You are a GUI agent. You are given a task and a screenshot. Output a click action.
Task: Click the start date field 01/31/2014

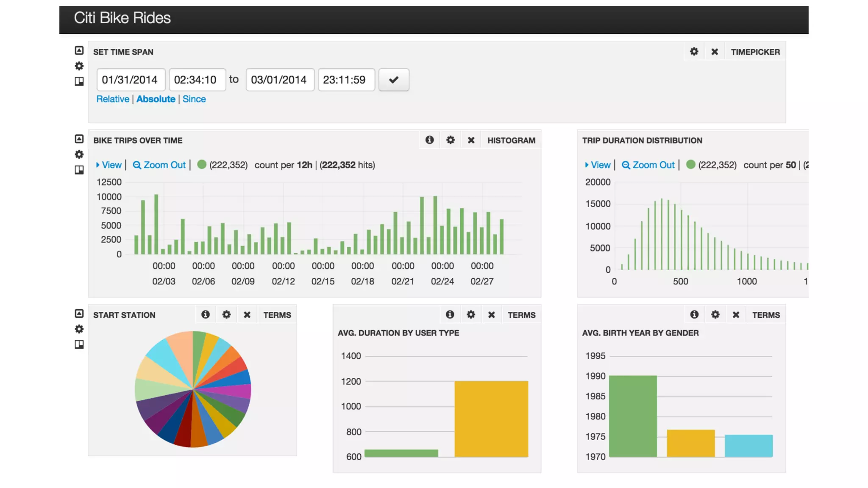click(x=131, y=80)
